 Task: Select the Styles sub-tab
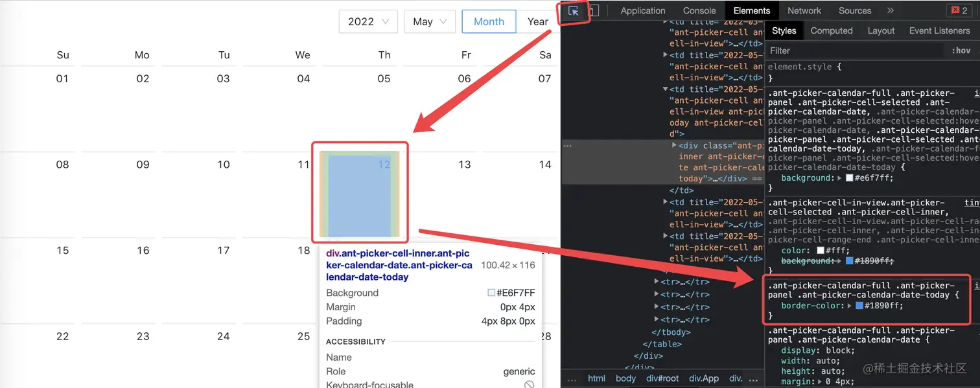pyautogui.click(x=784, y=30)
